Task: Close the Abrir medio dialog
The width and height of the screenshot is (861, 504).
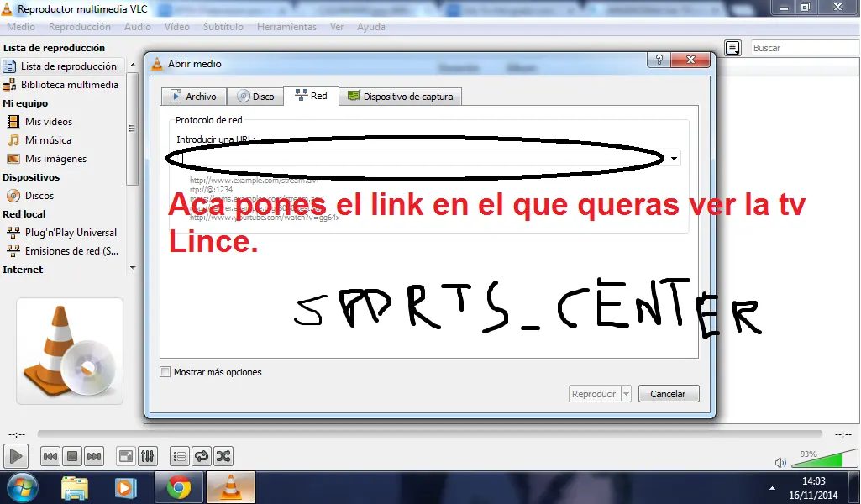Action: click(690, 60)
